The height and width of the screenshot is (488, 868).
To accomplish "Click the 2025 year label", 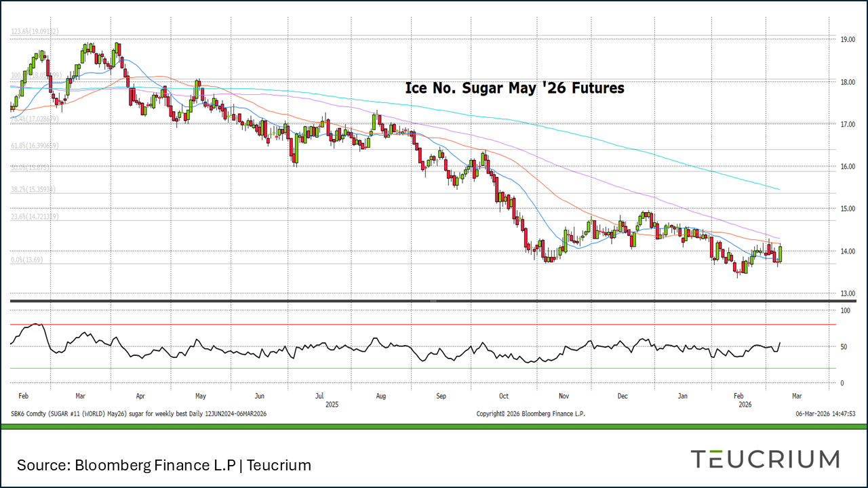I will (332, 403).
